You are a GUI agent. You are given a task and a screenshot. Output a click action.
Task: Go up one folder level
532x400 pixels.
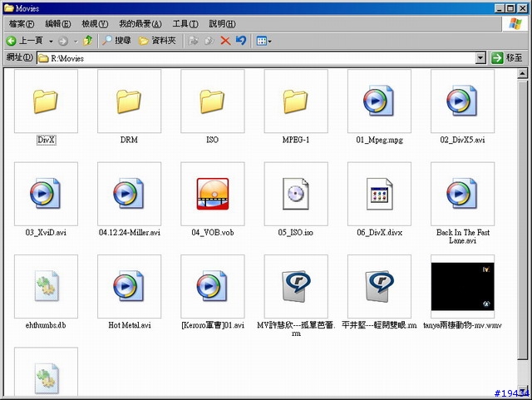tap(88, 41)
